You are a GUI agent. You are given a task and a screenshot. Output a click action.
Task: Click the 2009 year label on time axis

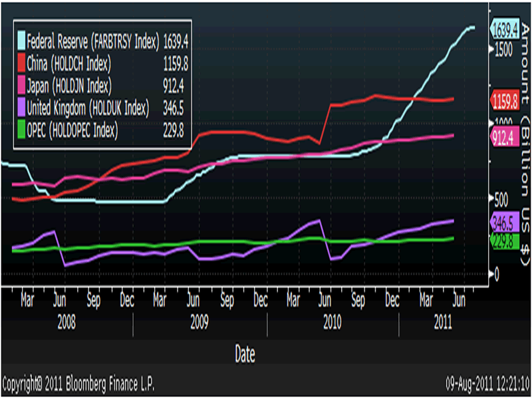click(x=199, y=323)
